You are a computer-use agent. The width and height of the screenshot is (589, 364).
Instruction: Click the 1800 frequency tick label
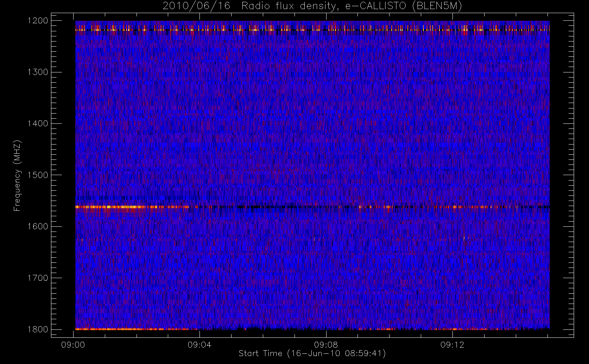pyautogui.click(x=38, y=329)
